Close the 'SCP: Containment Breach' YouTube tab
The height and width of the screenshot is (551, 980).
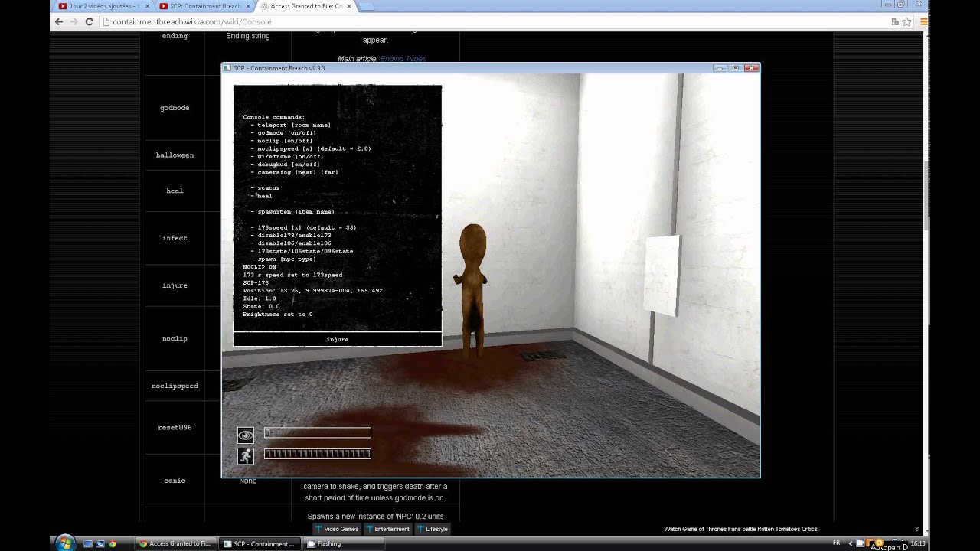[247, 6]
